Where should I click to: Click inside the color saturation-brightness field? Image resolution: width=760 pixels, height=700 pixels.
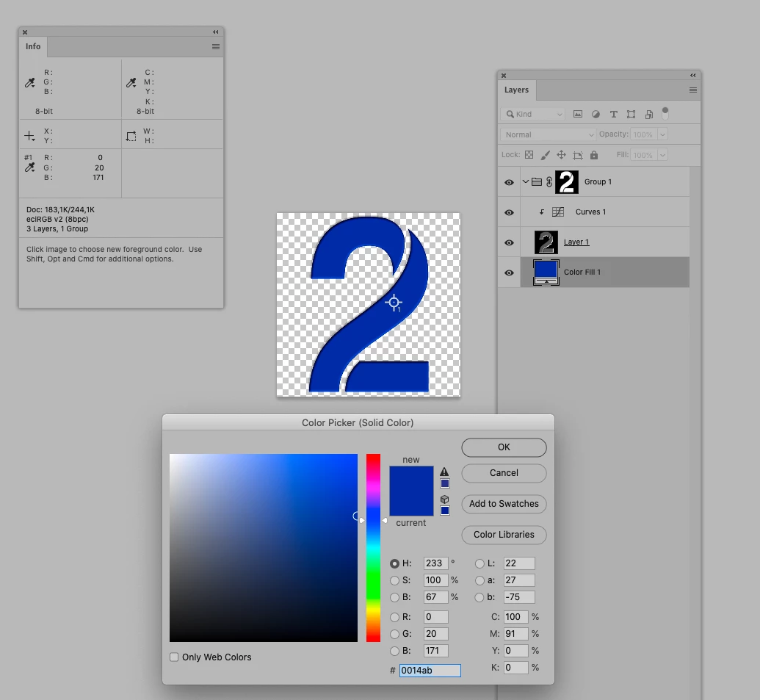tap(264, 548)
